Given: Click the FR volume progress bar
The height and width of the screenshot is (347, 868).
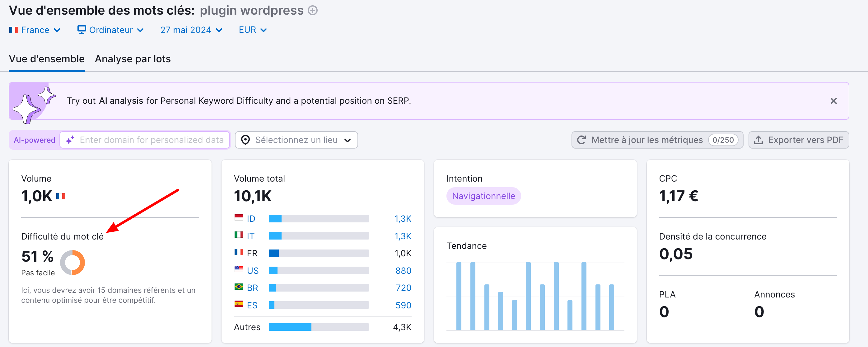Looking at the screenshot, I should pyautogui.click(x=319, y=253).
